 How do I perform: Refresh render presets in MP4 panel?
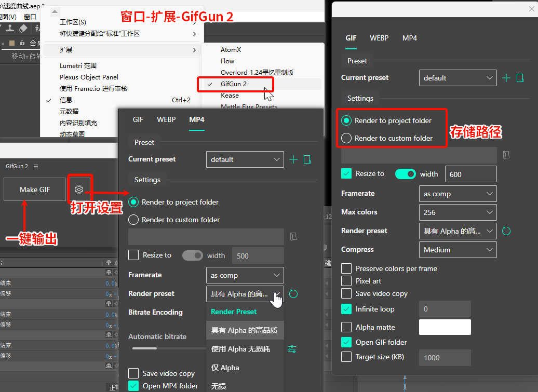pyautogui.click(x=293, y=294)
